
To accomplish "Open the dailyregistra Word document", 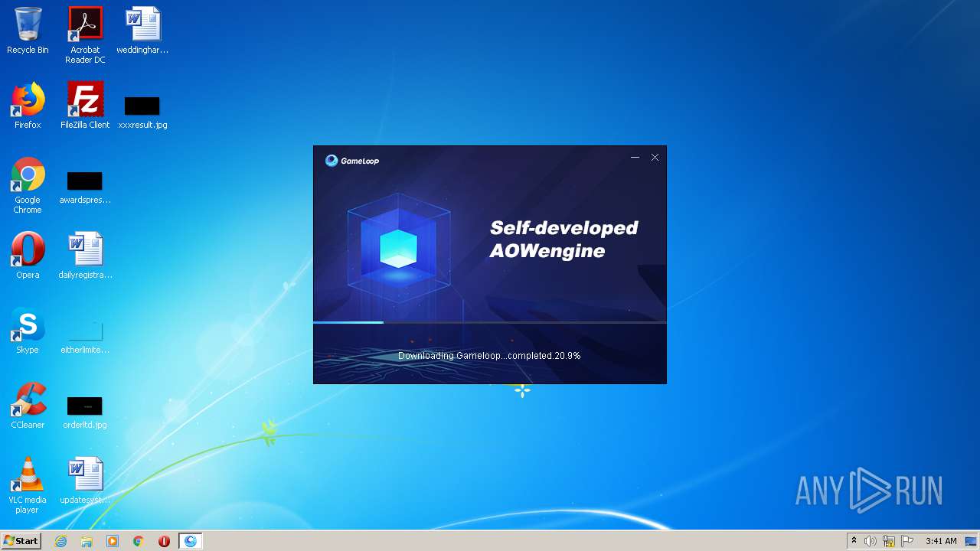I will [85, 256].
